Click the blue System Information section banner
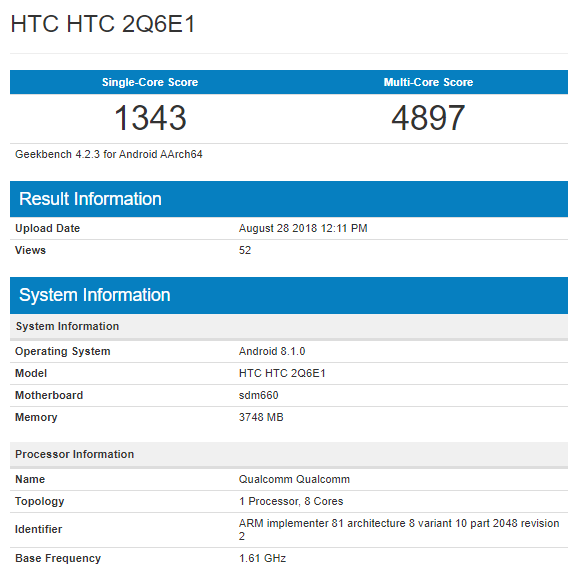 (x=289, y=295)
